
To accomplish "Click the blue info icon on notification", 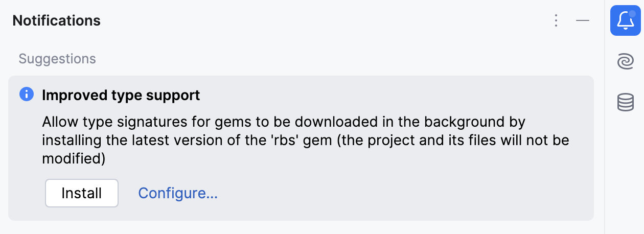I will (x=26, y=95).
